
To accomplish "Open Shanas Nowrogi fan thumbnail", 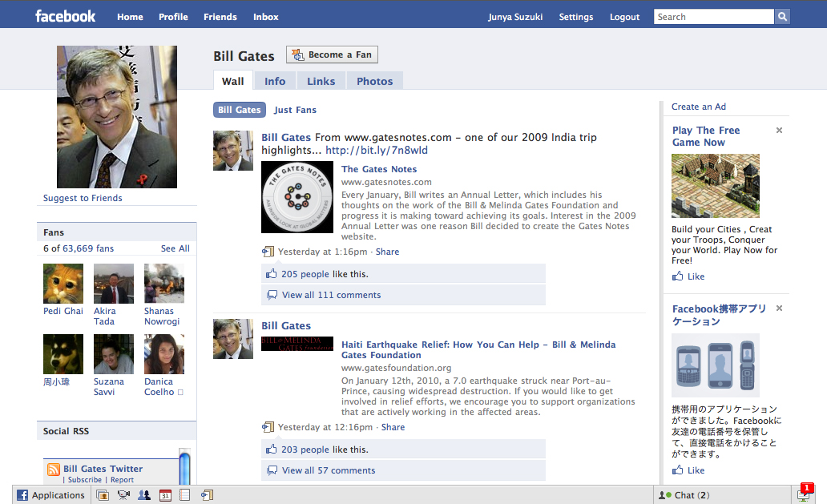I will click(164, 283).
